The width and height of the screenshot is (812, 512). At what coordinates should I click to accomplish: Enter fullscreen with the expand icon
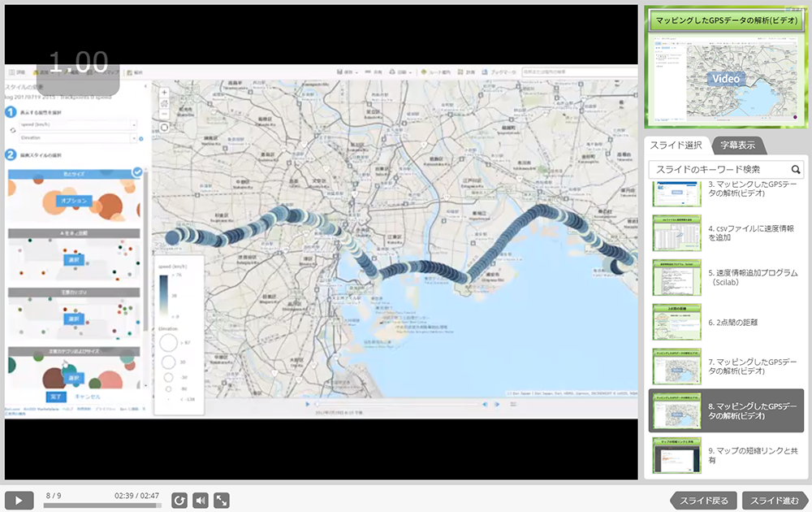tap(221, 500)
